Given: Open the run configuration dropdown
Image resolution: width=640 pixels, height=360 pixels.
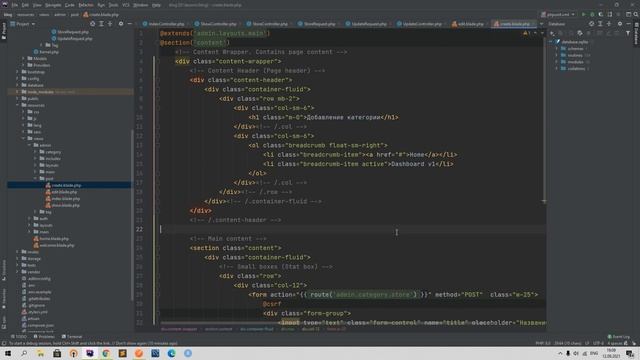Looking at the screenshot, I should (558, 14).
